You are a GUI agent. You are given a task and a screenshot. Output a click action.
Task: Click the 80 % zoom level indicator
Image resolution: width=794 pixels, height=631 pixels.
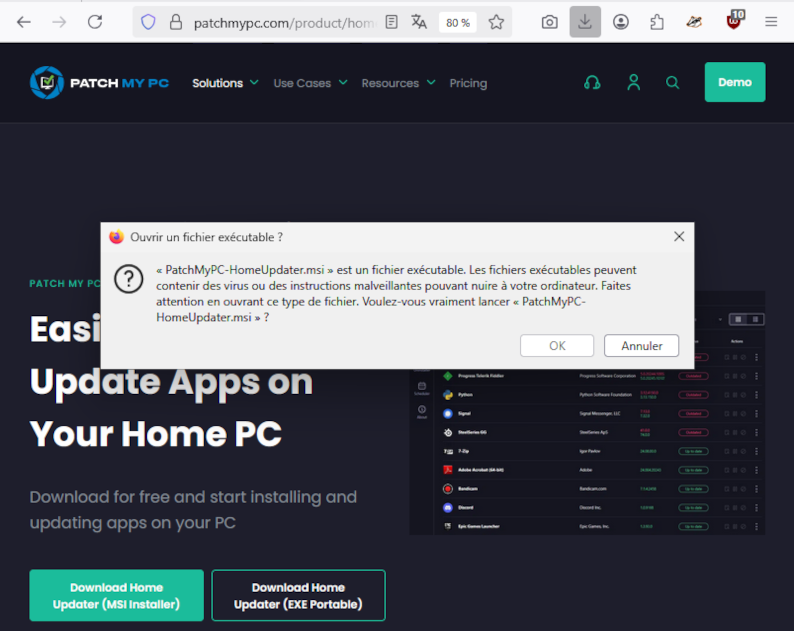(458, 22)
